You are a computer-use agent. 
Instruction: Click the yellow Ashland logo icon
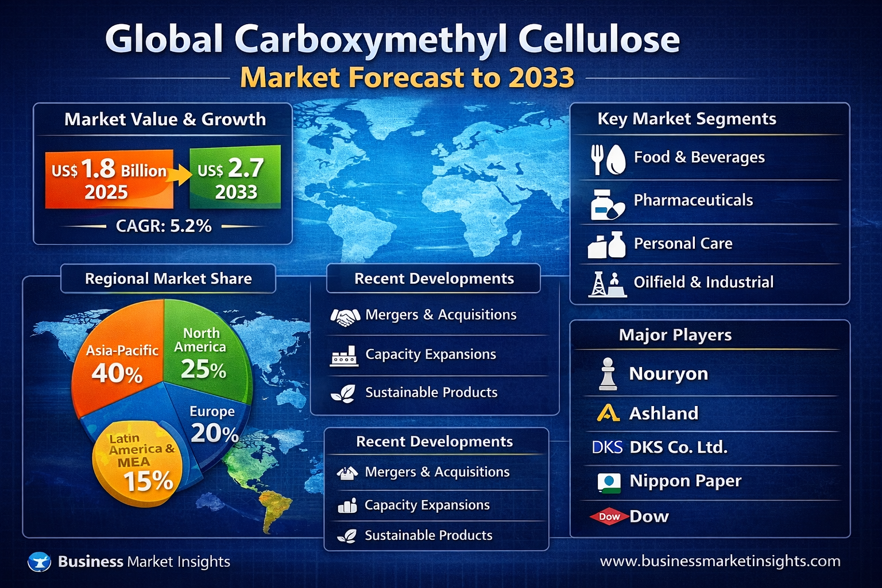point(608,413)
